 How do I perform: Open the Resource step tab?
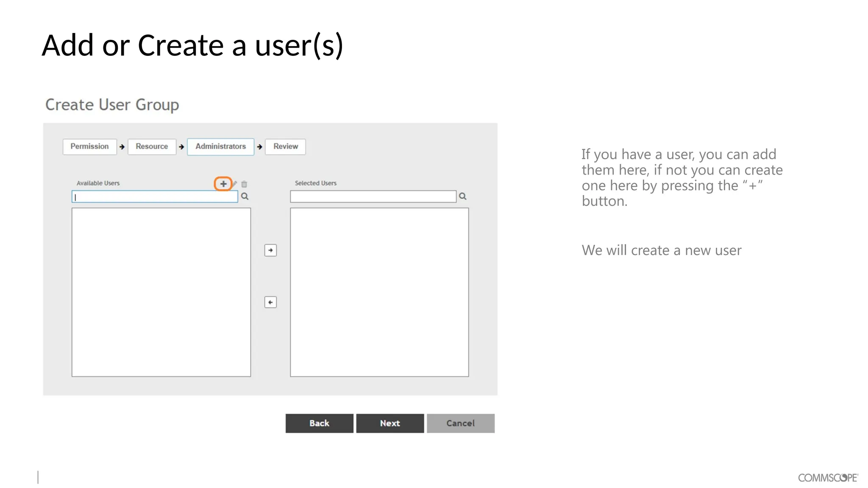click(152, 147)
